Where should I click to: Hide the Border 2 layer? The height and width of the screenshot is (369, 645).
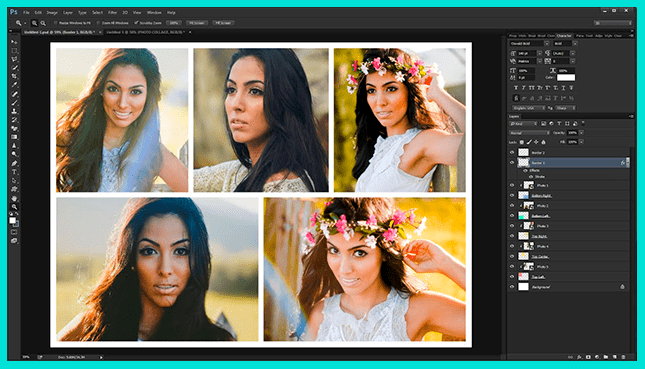point(512,153)
